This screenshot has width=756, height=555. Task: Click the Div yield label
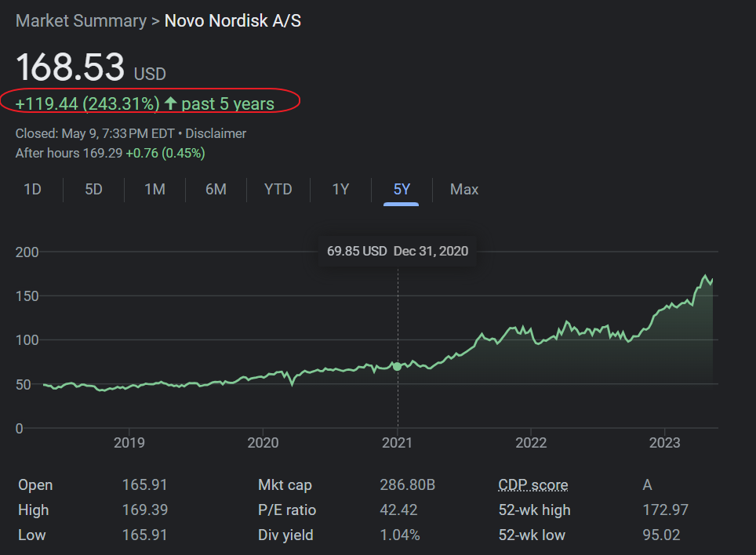286,535
